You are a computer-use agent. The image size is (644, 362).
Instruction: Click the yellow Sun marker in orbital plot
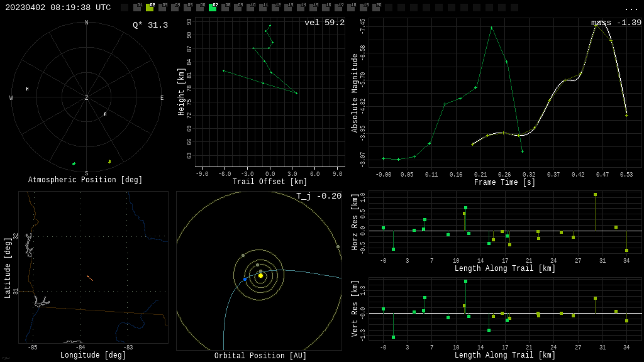(260, 275)
